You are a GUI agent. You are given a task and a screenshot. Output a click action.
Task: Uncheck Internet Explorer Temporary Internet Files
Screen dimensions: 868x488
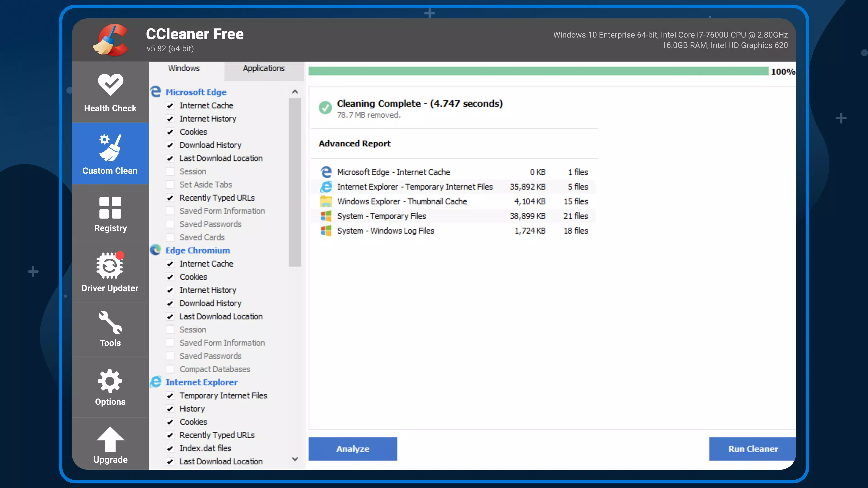[170, 395]
